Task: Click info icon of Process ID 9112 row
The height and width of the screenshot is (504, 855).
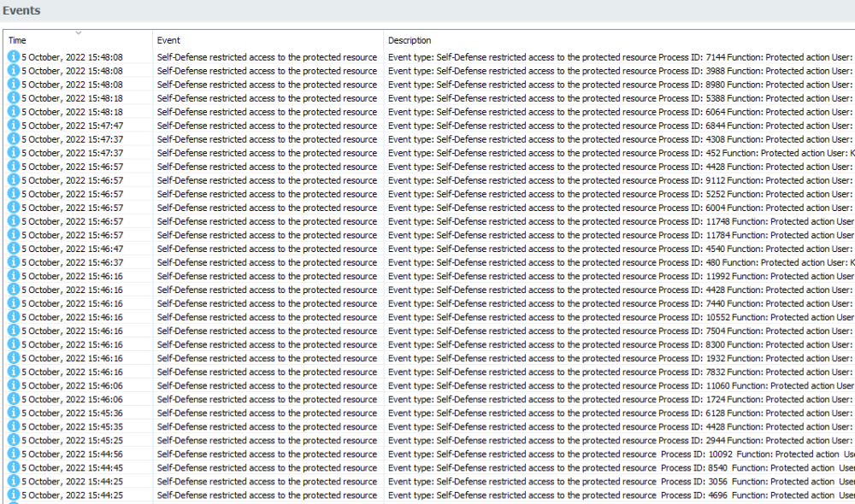Action: (14, 179)
